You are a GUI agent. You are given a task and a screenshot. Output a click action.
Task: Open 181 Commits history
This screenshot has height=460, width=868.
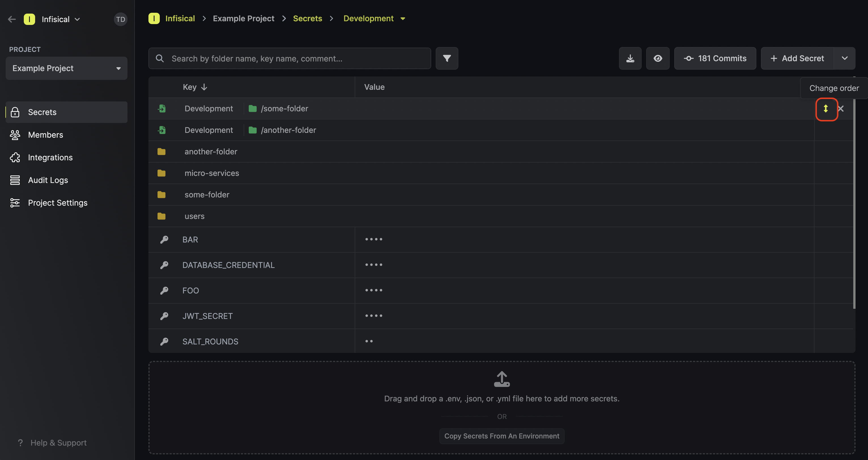(x=715, y=58)
